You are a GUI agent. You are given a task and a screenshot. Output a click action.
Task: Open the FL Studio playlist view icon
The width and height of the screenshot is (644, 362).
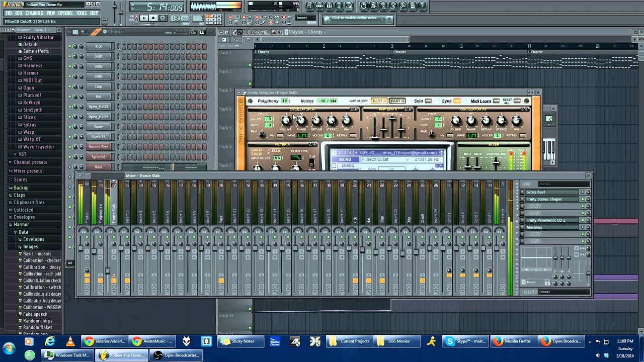tap(310, 6)
